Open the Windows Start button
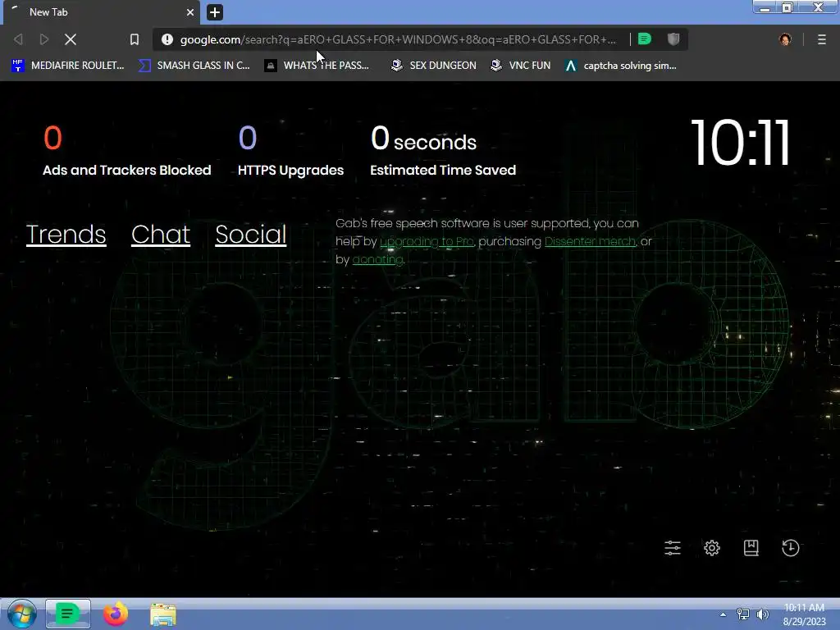This screenshot has width=840, height=630. (21, 614)
